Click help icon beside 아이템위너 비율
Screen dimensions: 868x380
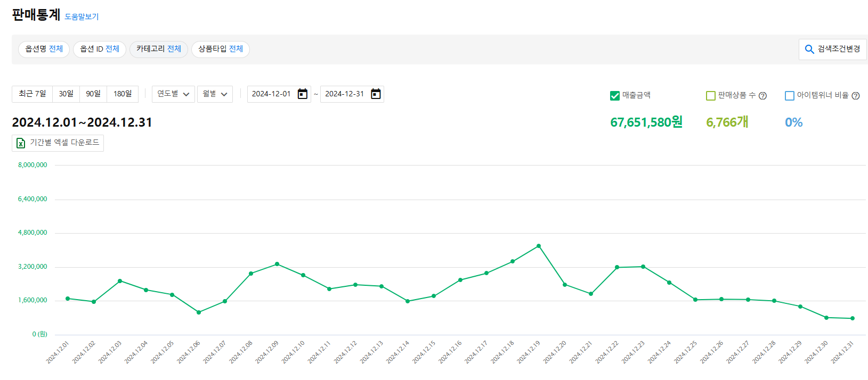(x=856, y=96)
